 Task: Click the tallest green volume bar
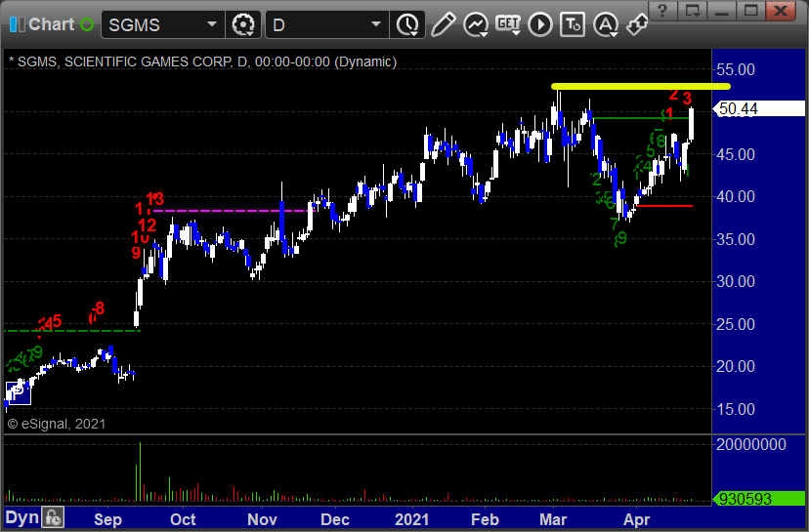click(x=140, y=471)
